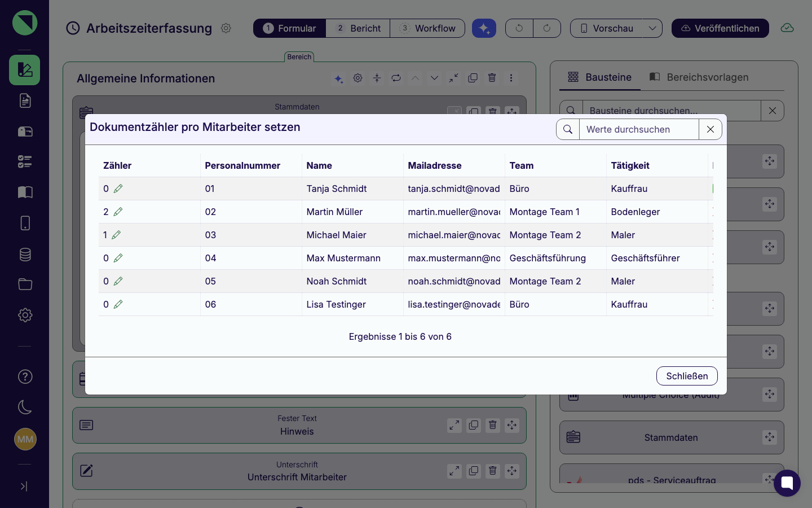Open the chat support bubble
This screenshot has height=508, width=812.
(x=787, y=483)
